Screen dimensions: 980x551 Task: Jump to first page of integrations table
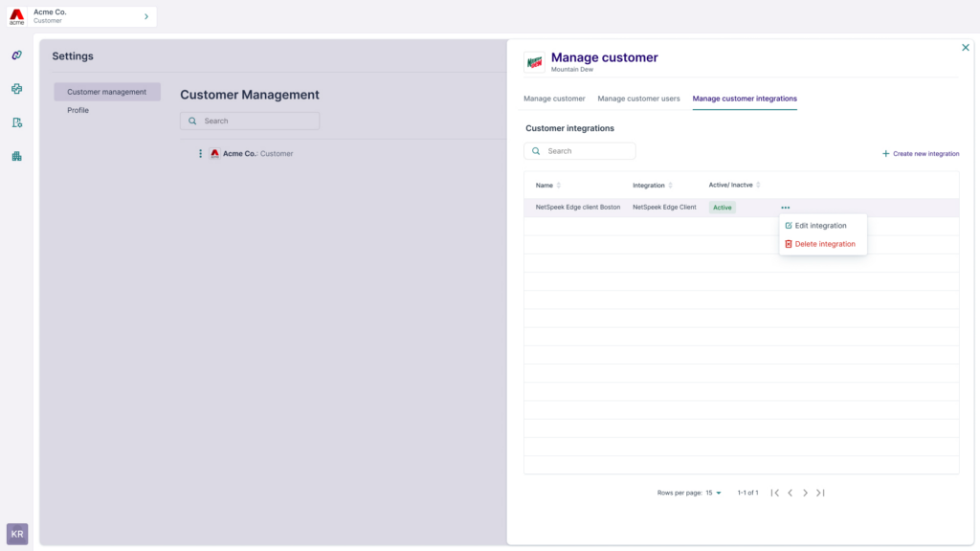pyautogui.click(x=774, y=493)
